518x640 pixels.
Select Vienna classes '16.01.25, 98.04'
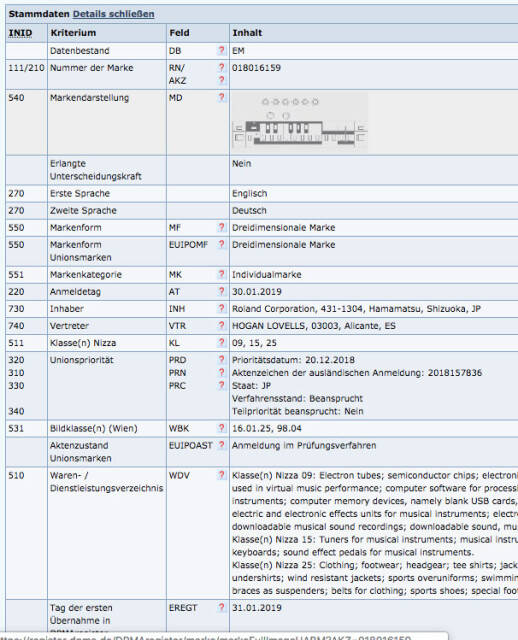(267, 428)
